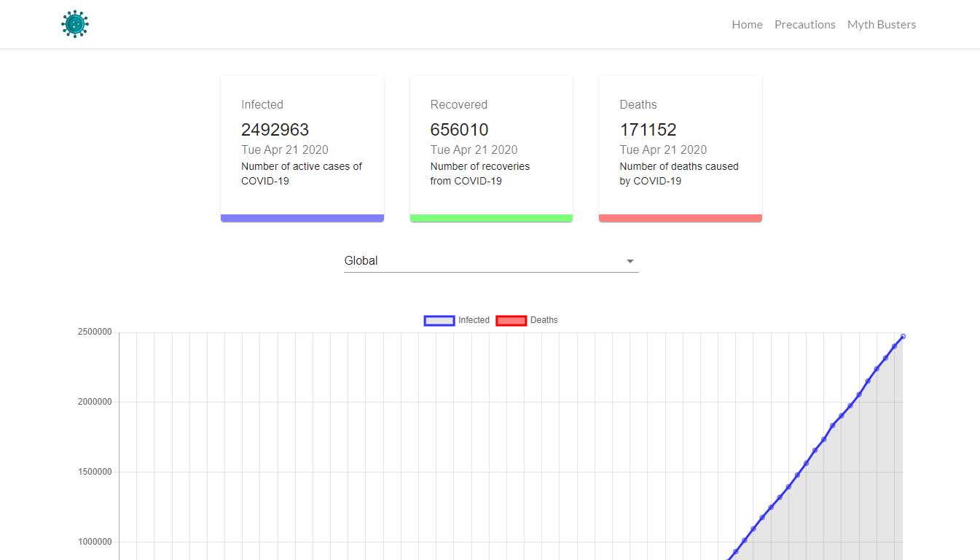The image size is (980, 560).
Task: Click the last data point on Infected line
Action: [903, 336]
